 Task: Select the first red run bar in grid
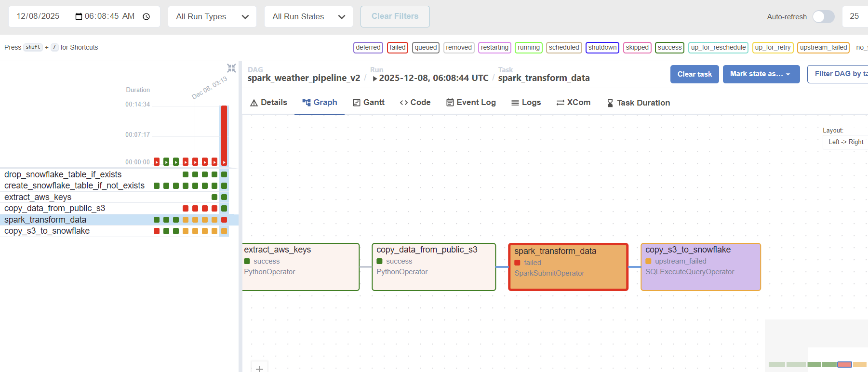click(x=157, y=162)
